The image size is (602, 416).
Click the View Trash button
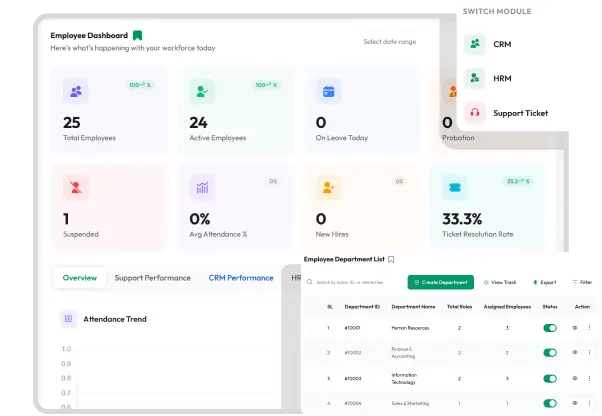[x=499, y=282]
